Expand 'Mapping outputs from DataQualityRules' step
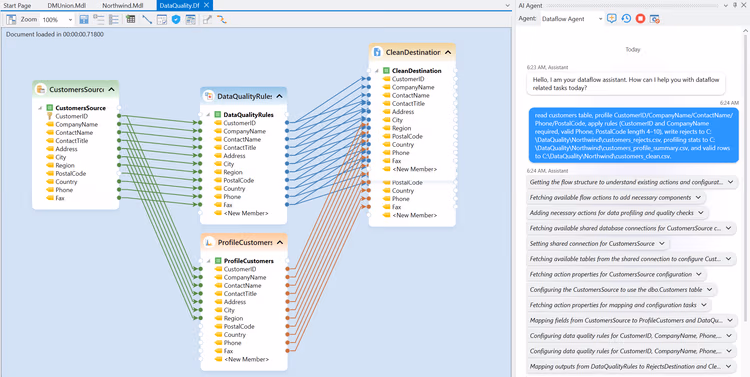This screenshot has width=750, height=377. pyautogui.click(x=729, y=367)
